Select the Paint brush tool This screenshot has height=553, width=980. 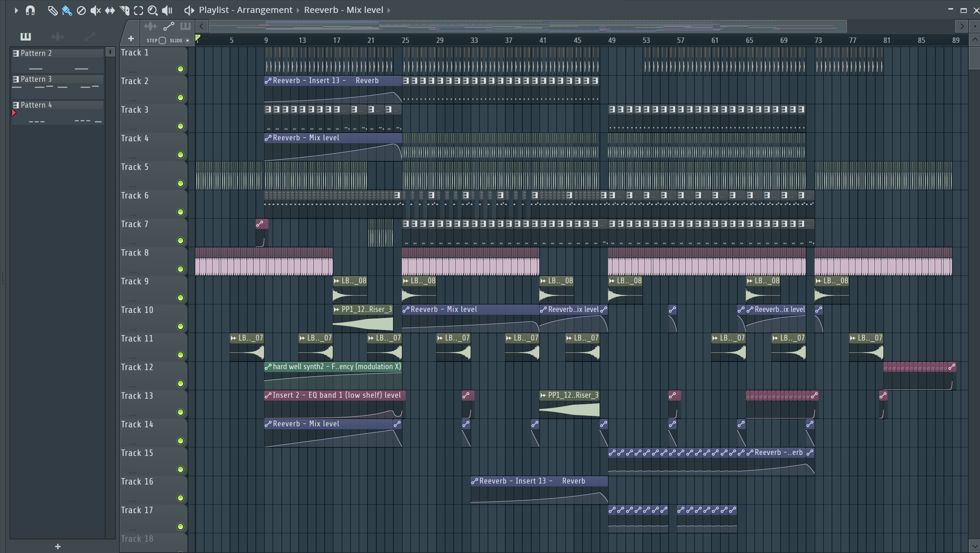[67, 10]
